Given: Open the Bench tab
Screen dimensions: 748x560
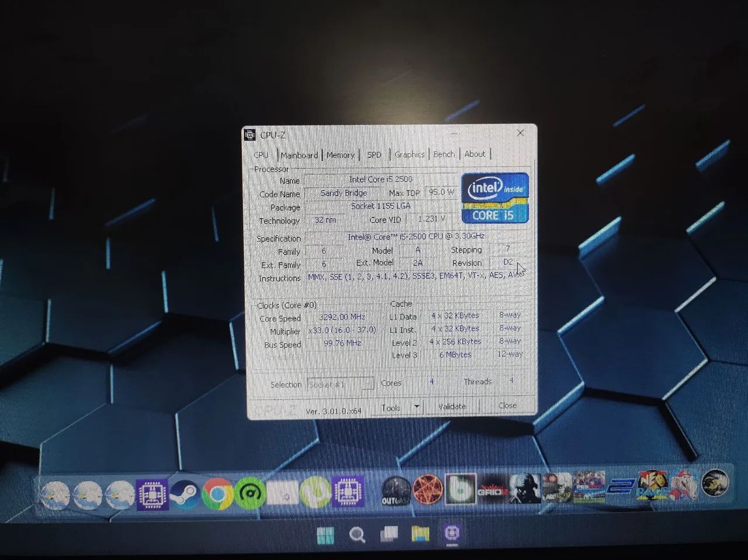Looking at the screenshot, I should (x=444, y=154).
